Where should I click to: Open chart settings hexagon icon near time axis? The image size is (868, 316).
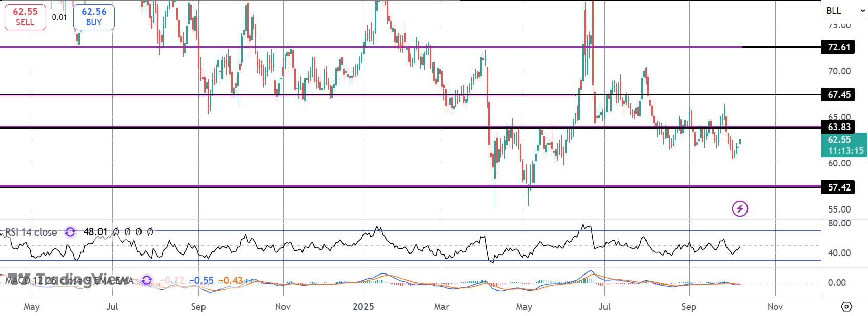pyautogui.click(x=846, y=307)
